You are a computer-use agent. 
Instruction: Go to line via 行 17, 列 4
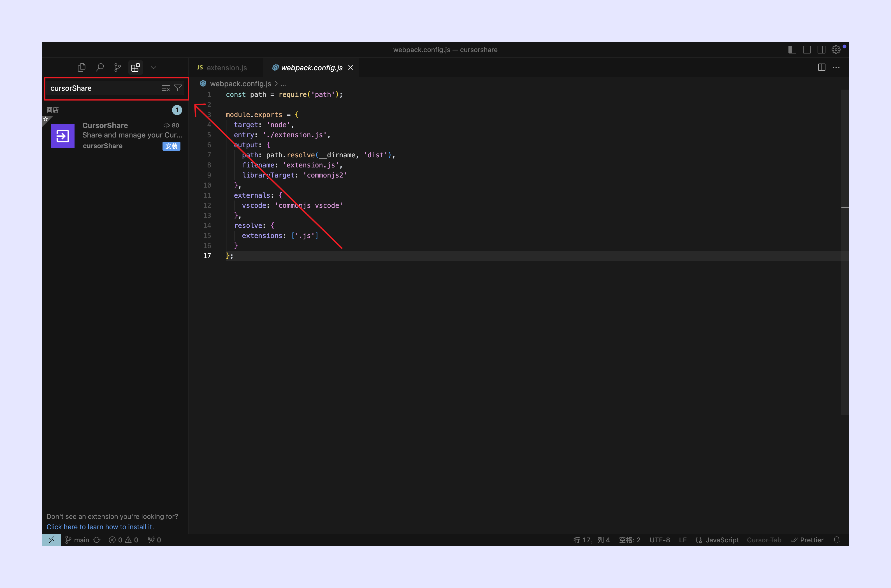(591, 540)
